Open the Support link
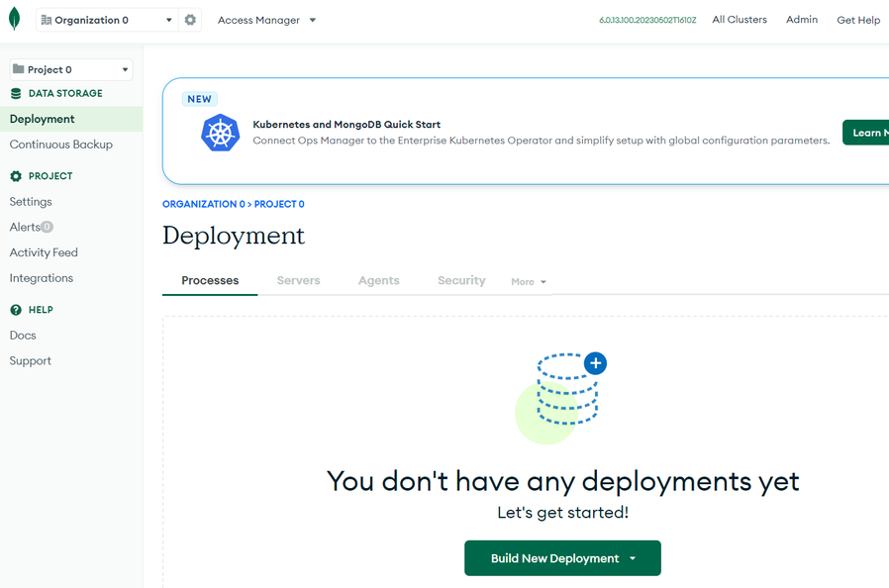 [30, 361]
